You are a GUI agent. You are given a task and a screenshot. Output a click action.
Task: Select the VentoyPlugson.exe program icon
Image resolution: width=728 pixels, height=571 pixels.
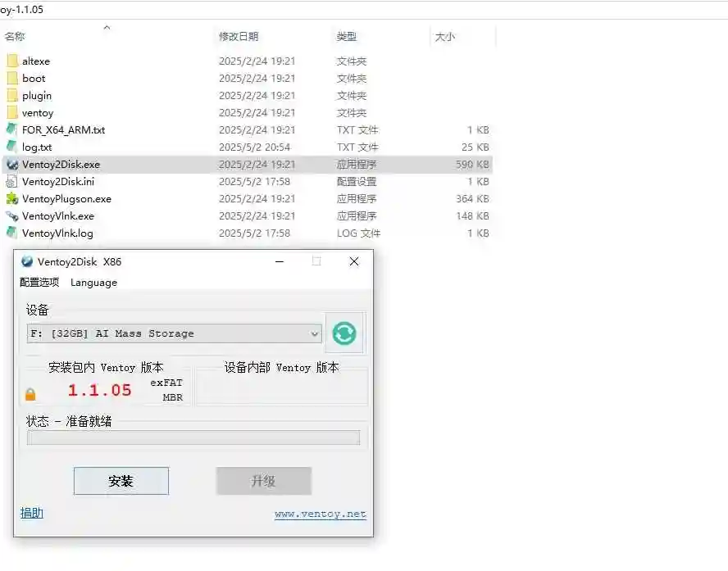(13, 198)
